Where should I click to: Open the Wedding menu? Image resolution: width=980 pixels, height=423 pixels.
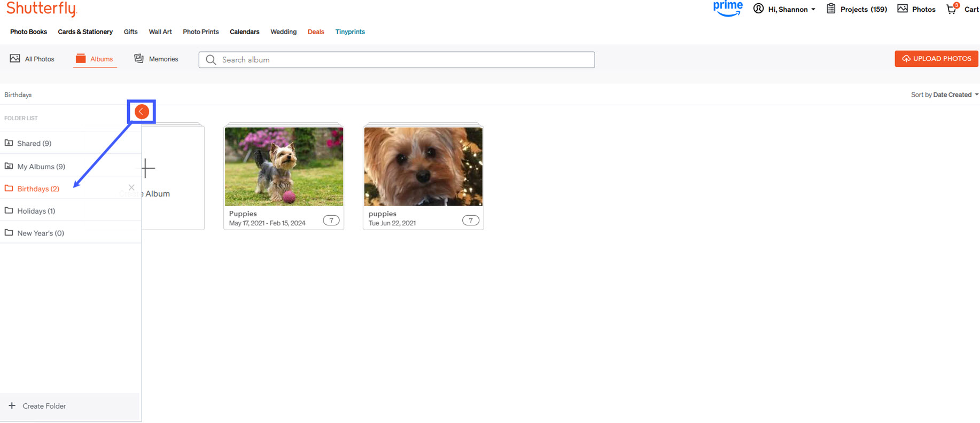pos(284,32)
